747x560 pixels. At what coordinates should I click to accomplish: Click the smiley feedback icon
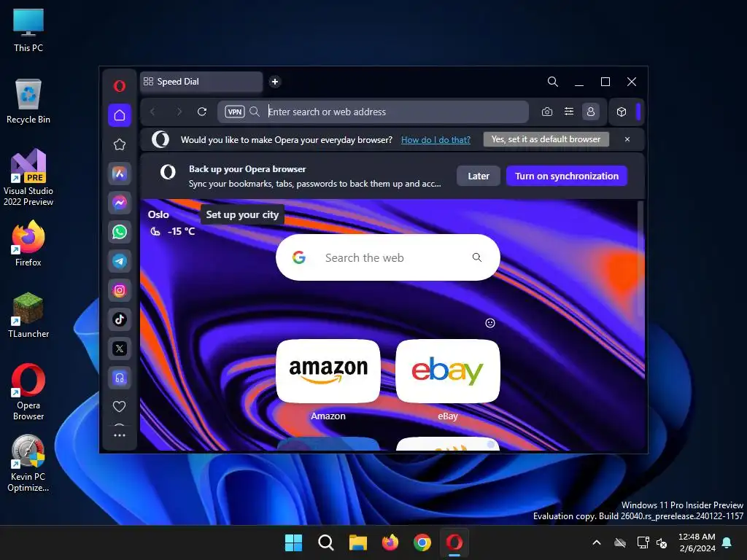489,323
